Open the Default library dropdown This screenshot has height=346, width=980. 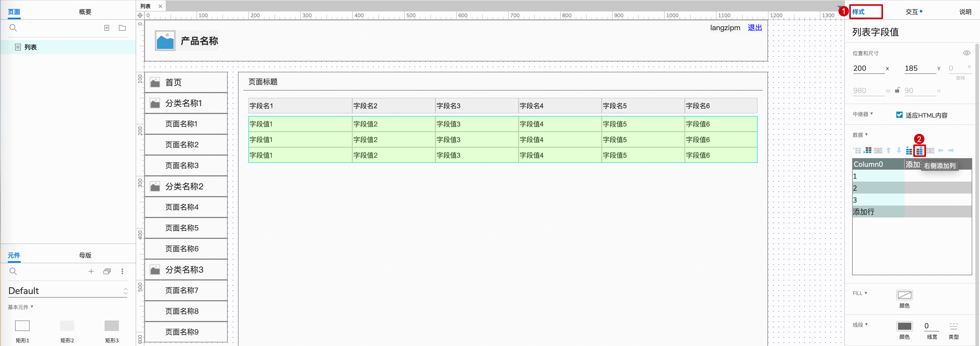[68, 291]
